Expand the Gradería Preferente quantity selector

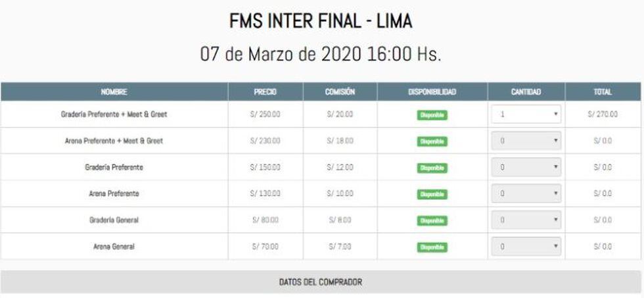pyautogui.click(x=526, y=167)
